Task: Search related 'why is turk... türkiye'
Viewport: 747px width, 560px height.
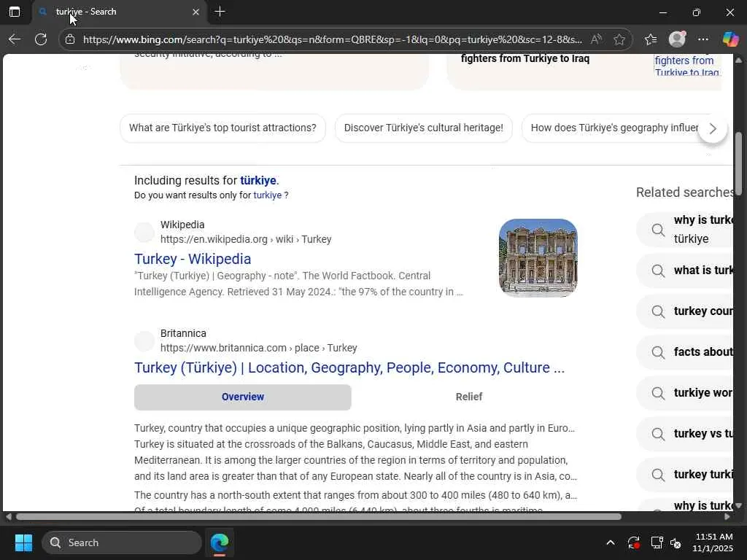Action: (x=685, y=230)
